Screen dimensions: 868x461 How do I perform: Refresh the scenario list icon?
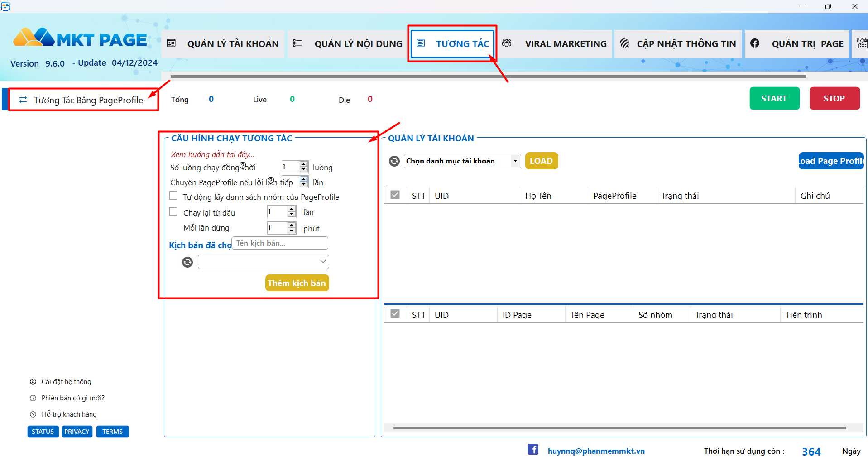(187, 262)
